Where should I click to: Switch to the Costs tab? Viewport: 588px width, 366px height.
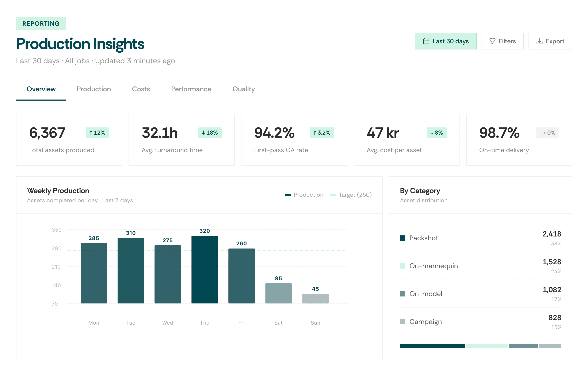(141, 89)
